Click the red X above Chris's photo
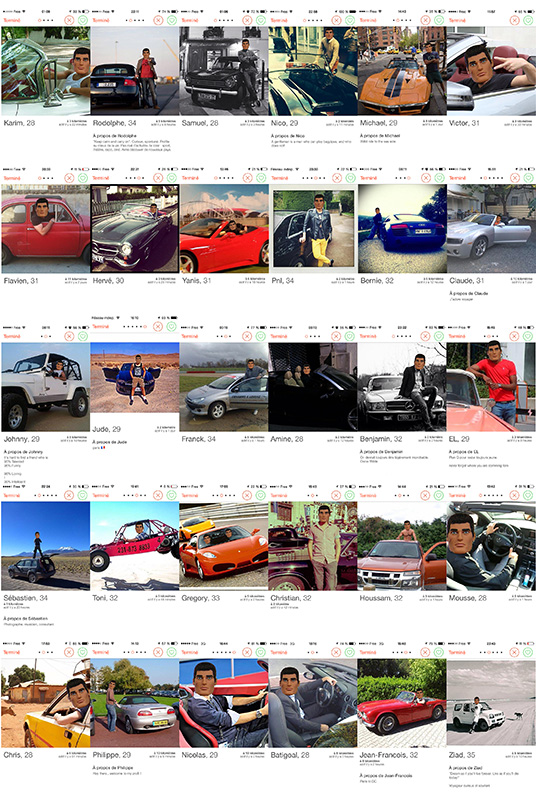 [x=69, y=652]
